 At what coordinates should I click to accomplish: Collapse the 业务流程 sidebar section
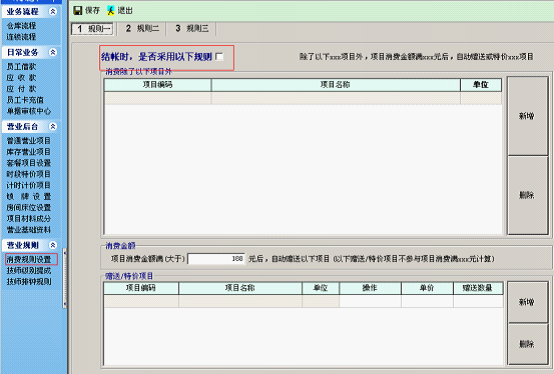pos(53,12)
